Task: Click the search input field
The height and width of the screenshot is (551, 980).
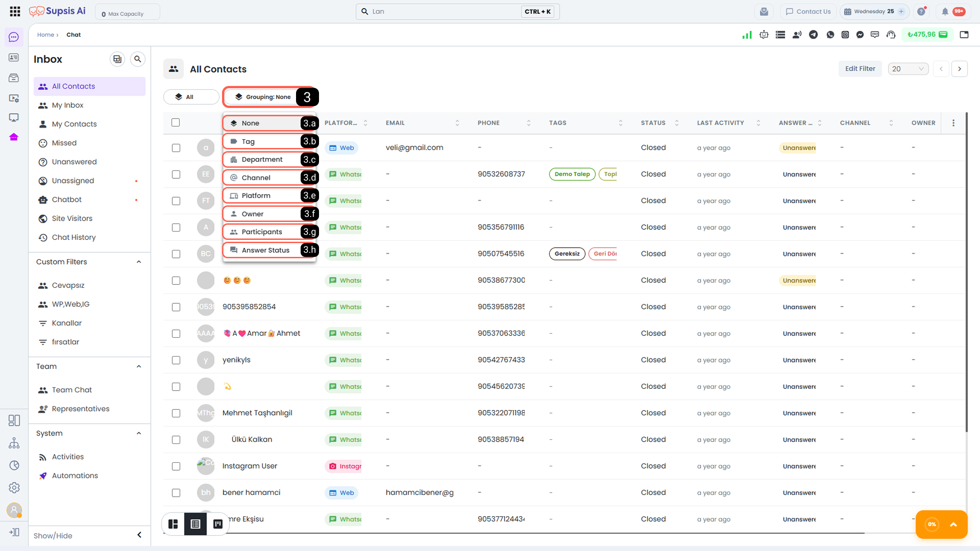Action: [457, 11]
